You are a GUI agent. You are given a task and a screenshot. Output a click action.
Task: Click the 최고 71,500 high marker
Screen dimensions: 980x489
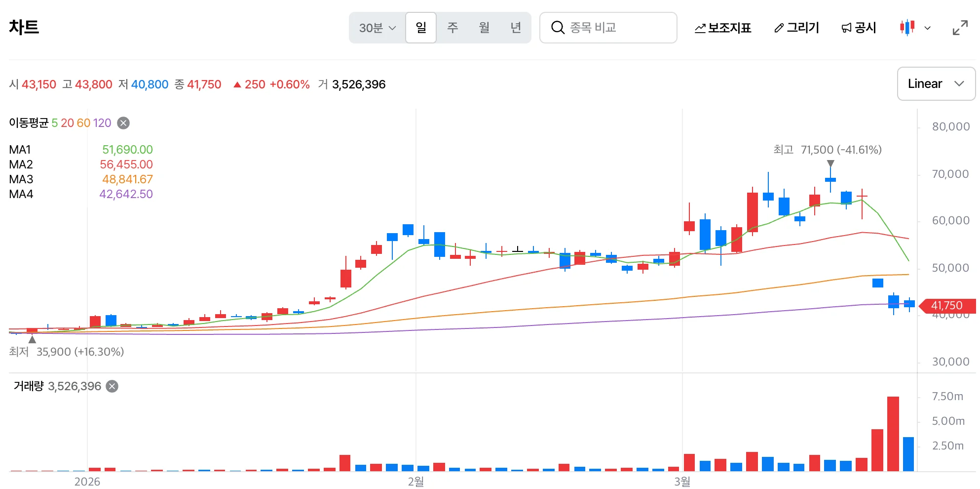[828, 150]
